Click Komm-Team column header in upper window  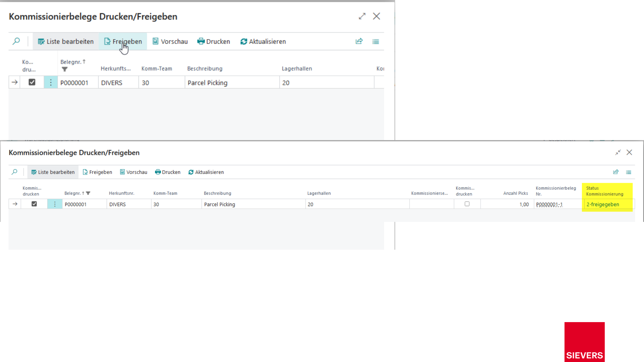tap(157, 68)
